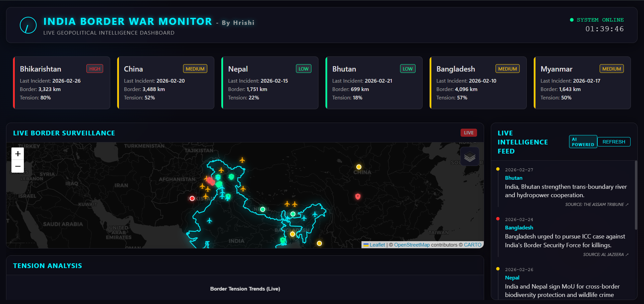Expand the LOW badge on the Nepal card

pos(303,69)
